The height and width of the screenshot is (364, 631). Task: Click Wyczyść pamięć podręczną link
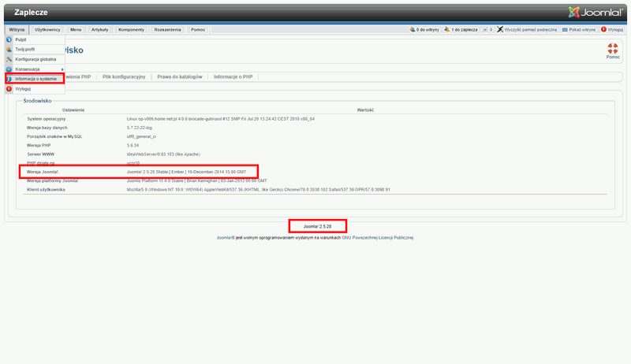tap(530, 30)
